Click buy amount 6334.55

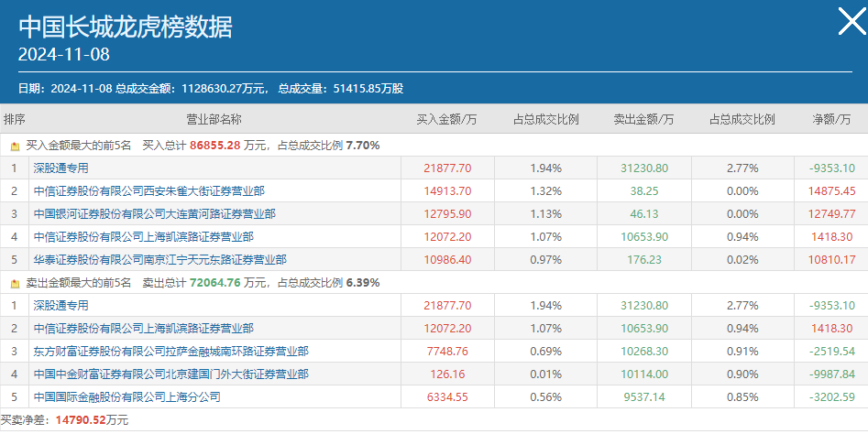(x=448, y=397)
